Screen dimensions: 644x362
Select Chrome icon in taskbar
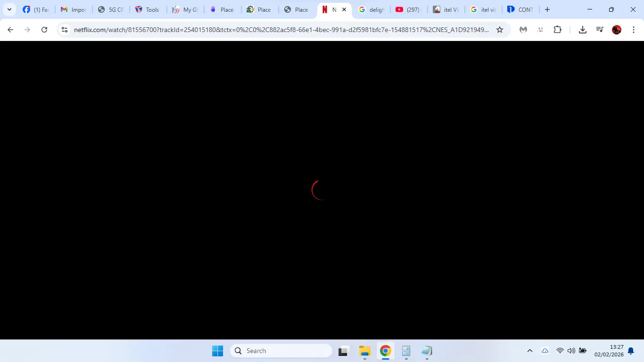coord(386,351)
